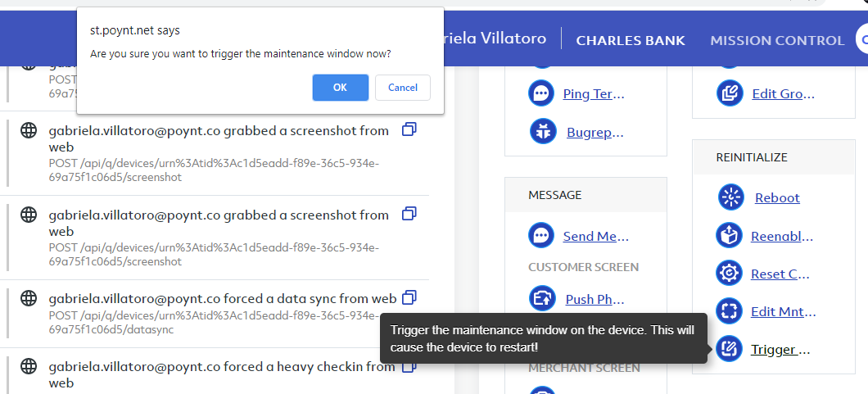
Task: Click Ping Terminal chat bubble icon
Action: [541, 93]
